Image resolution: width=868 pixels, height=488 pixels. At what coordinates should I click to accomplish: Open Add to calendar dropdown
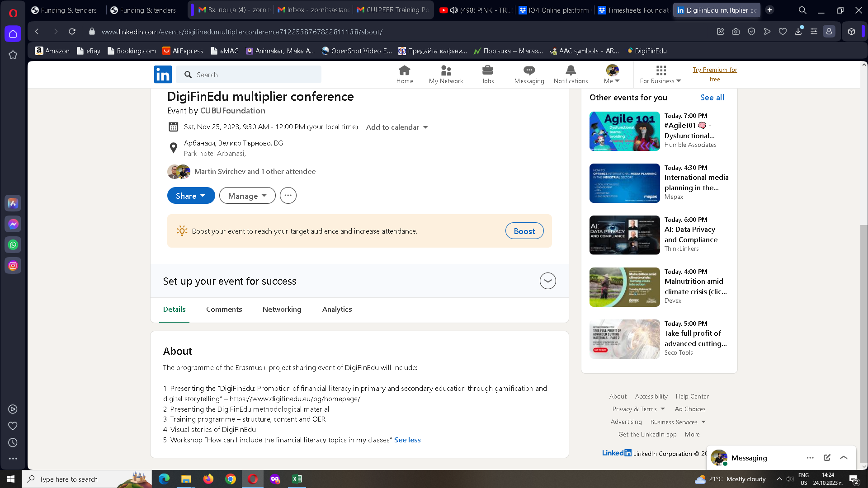[x=397, y=127]
